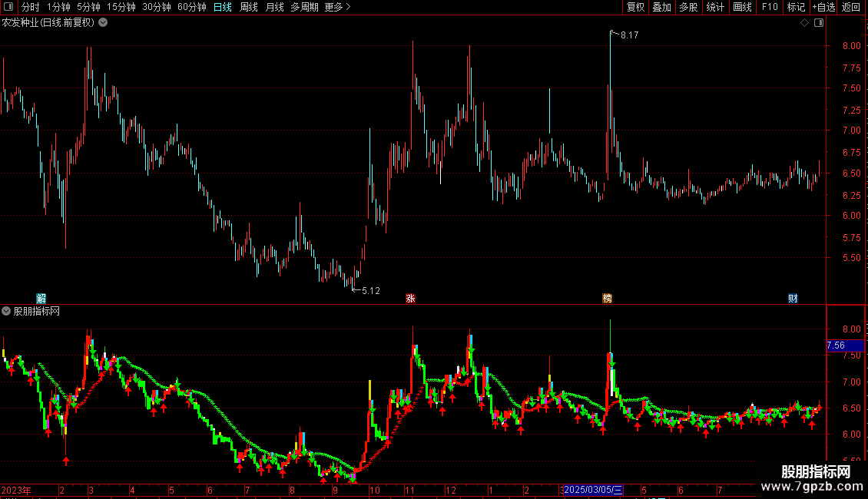Open the 多周期 multi-period view
This screenshot has height=499, width=868.
(x=304, y=7)
